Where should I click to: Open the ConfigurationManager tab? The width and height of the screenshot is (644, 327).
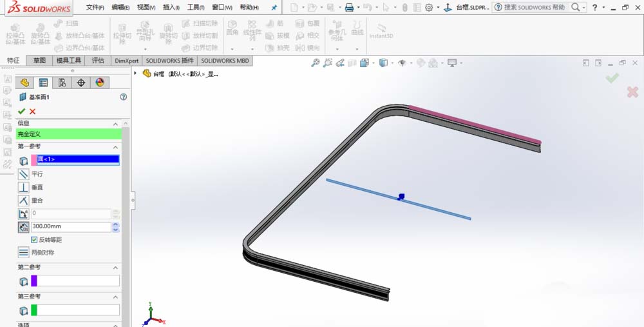pyautogui.click(x=62, y=83)
